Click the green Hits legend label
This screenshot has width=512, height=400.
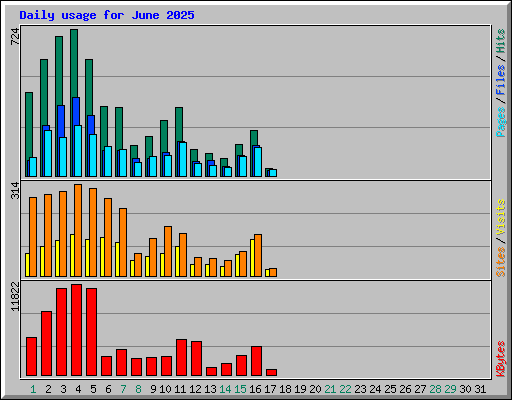(500, 41)
